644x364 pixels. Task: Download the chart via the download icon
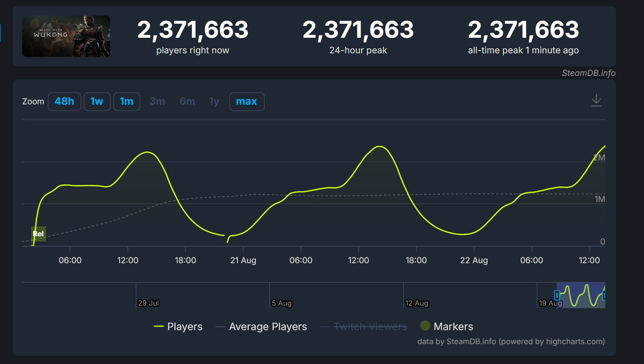pyautogui.click(x=596, y=100)
